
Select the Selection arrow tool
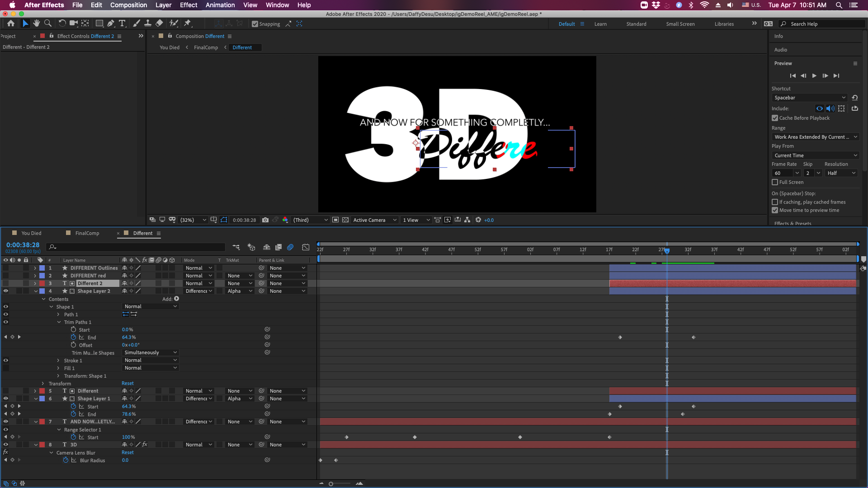pyautogui.click(x=25, y=23)
